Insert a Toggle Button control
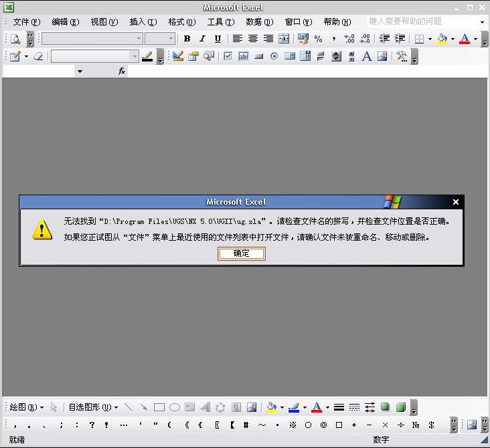Viewport: 490px width, 448px height. coord(321,57)
